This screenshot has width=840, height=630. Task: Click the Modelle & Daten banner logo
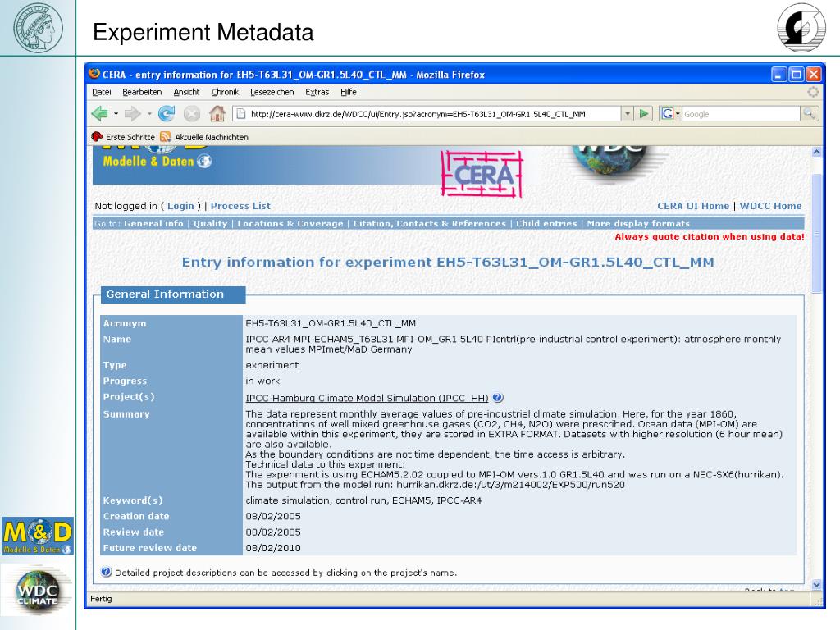(x=157, y=161)
